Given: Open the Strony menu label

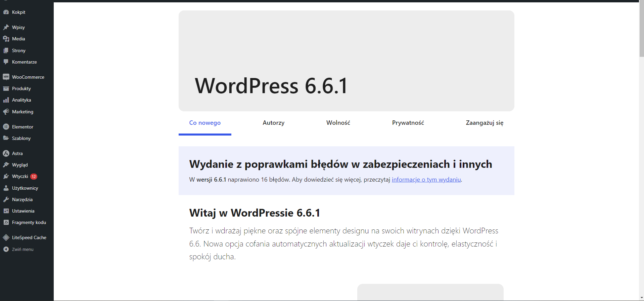Looking at the screenshot, I should point(19,50).
